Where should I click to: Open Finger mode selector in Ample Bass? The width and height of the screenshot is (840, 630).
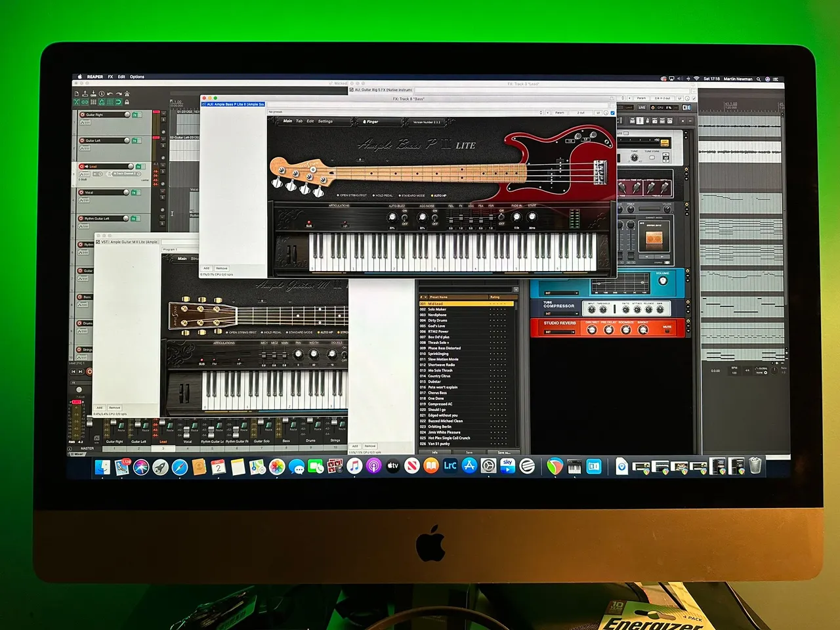(371, 121)
